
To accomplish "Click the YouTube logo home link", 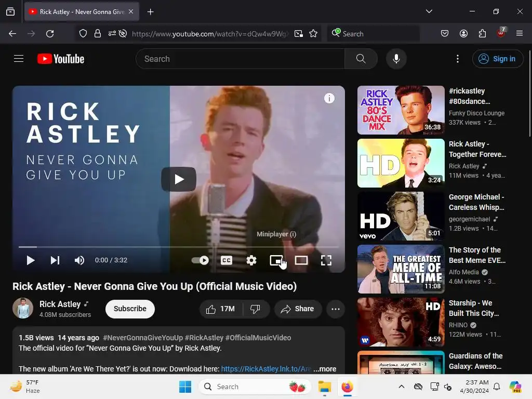I will pos(61,59).
